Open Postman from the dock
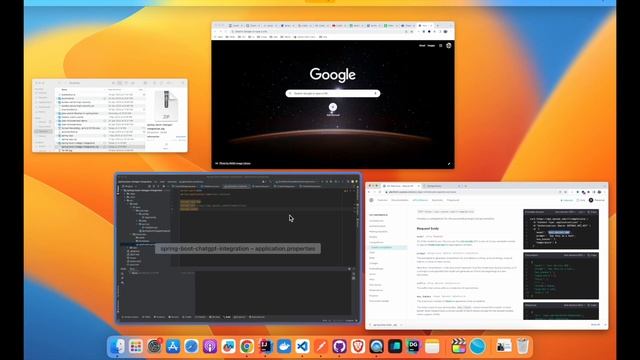Viewport: 640px width, 360px height. 321,346
